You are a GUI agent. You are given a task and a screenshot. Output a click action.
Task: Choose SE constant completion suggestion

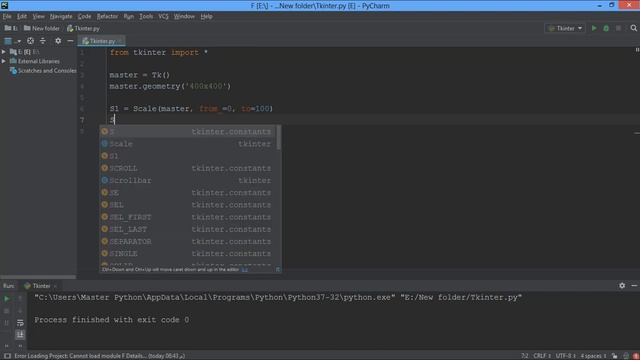point(188,193)
